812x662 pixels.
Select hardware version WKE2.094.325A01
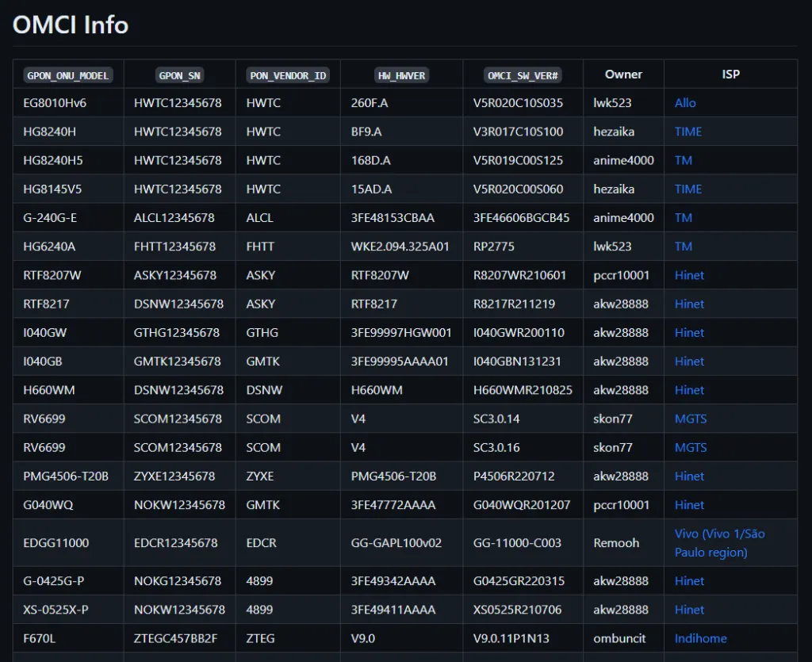(x=400, y=247)
